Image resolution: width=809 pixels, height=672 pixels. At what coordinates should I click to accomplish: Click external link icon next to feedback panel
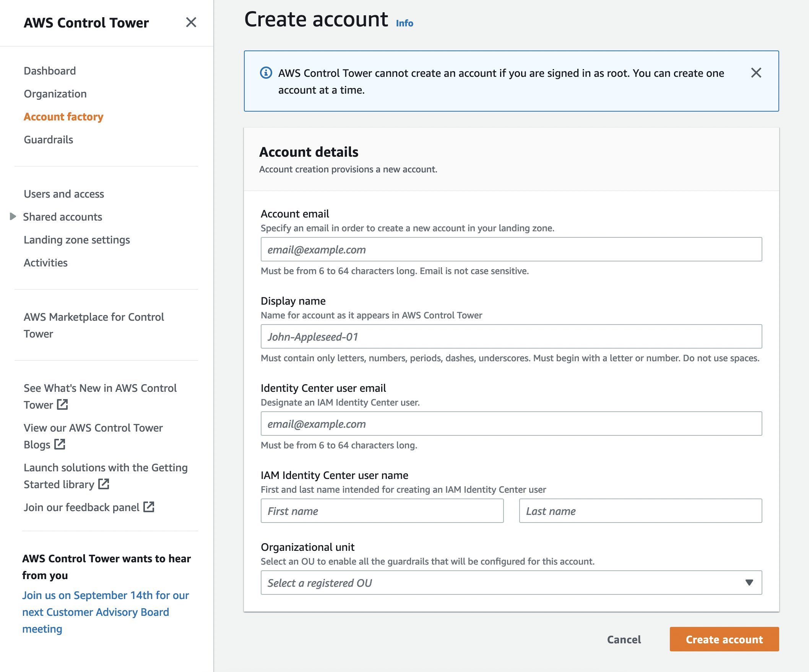pyautogui.click(x=149, y=507)
